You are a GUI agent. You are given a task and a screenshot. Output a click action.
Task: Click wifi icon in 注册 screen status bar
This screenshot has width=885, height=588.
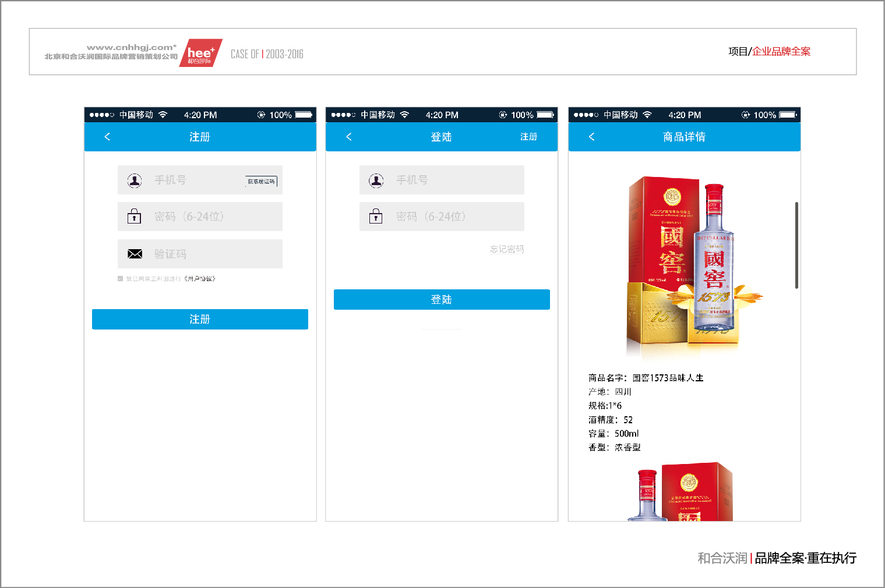point(163,115)
